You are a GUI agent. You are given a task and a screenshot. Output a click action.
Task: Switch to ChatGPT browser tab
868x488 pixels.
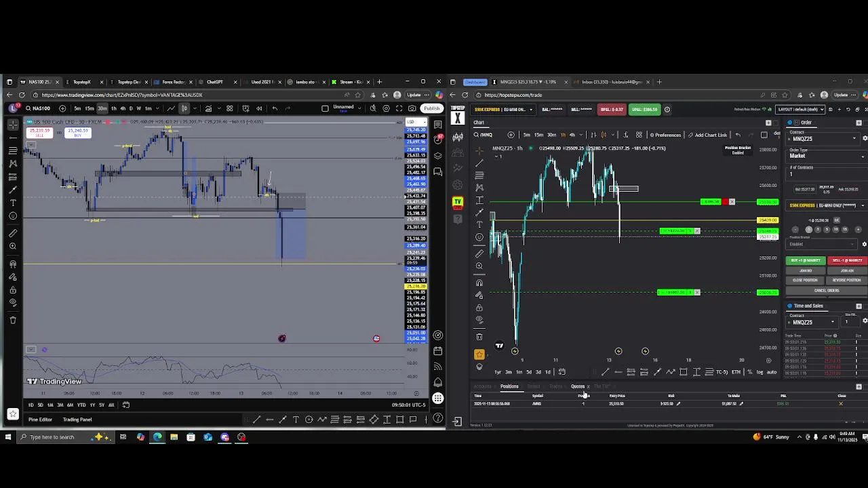tap(215, 82)
